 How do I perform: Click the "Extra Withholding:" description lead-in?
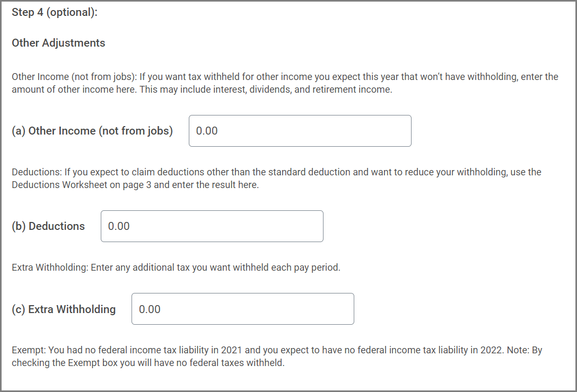(50, 268)
